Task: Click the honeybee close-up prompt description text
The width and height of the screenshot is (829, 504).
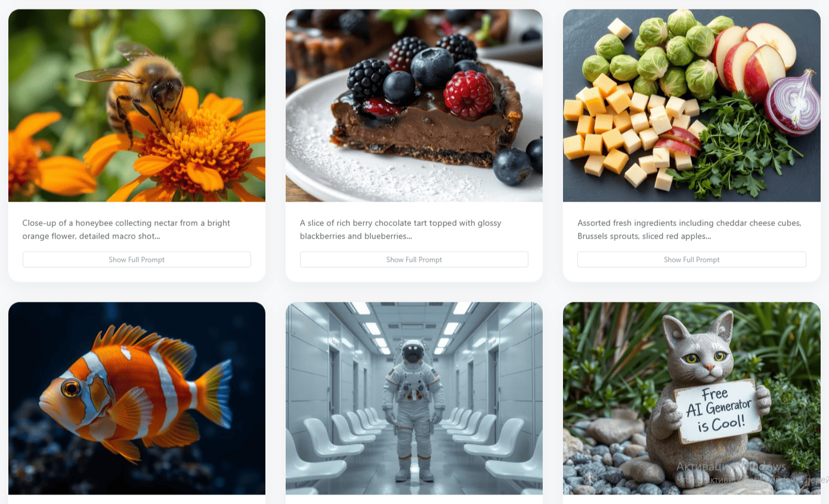Action: tap(126, 230)
